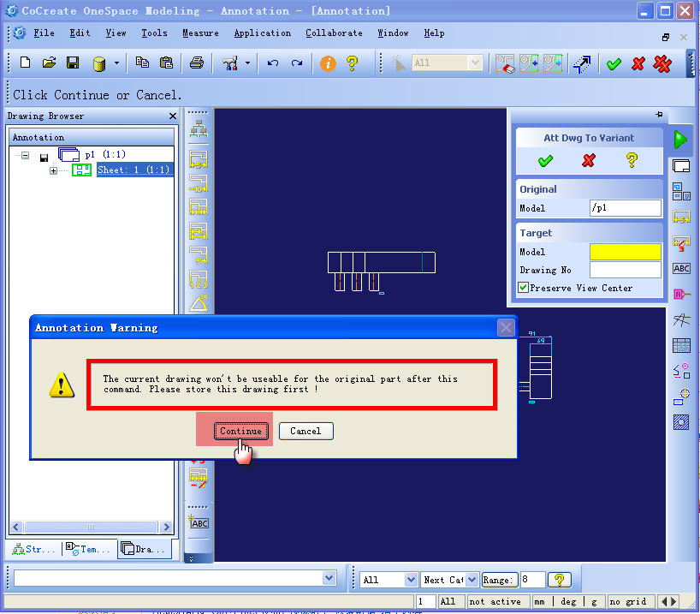Click the angle dimension icon in vertical toolbar

[x=199, y=303]
